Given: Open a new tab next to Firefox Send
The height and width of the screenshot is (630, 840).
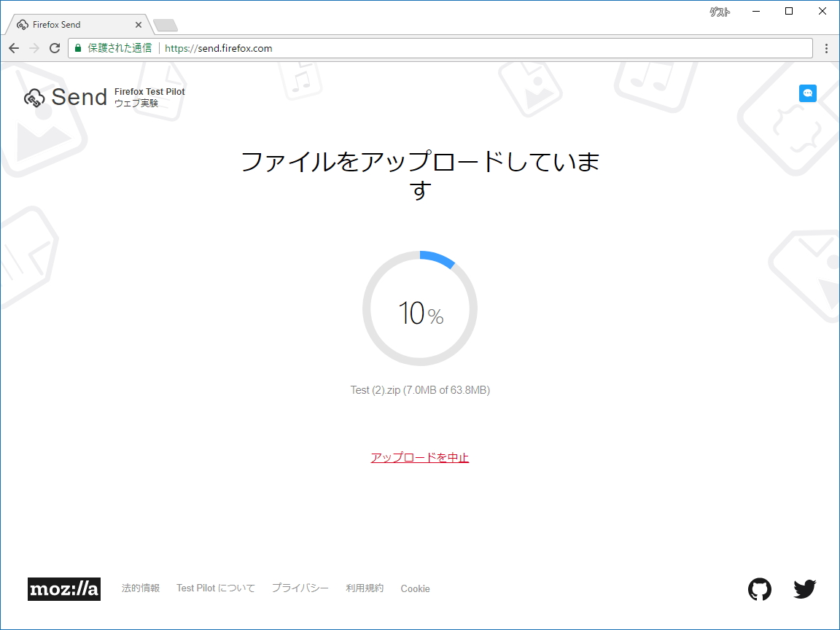Looking at the screenshot, I should 165,24.
